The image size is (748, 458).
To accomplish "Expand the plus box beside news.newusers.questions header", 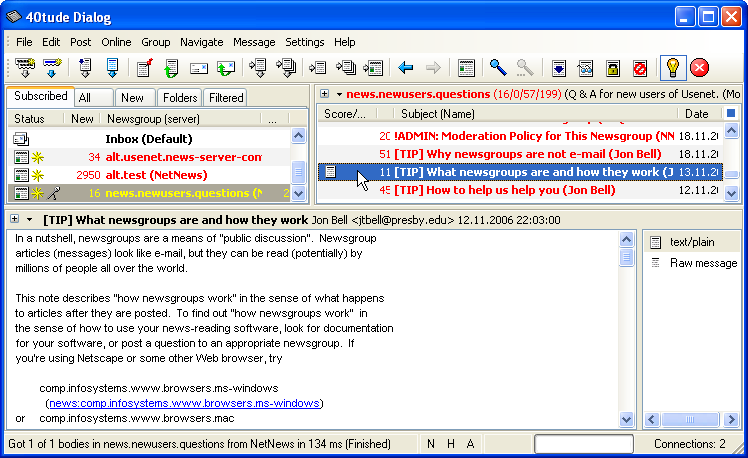I will 325,94.
